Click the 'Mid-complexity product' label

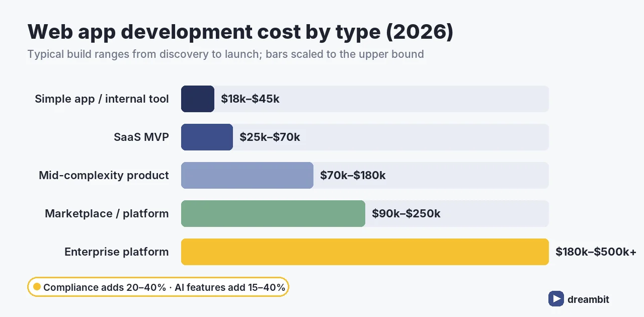(x=104, y=176)
